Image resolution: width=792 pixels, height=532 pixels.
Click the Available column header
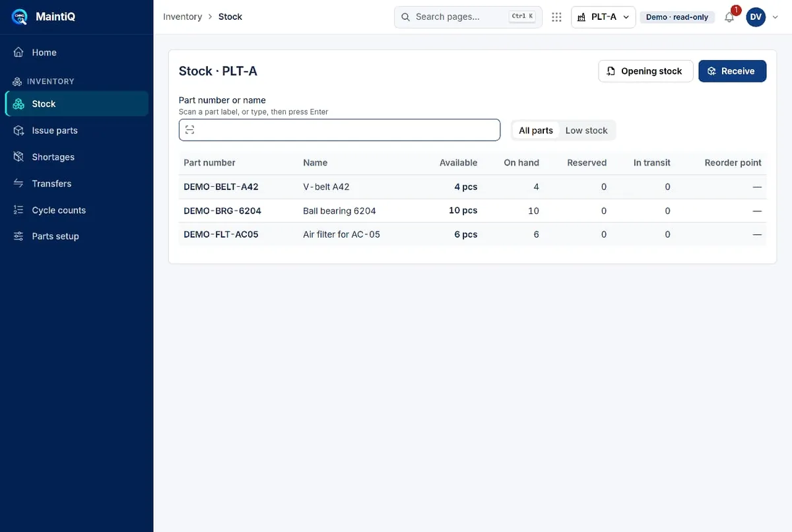[x=458, y=162]
